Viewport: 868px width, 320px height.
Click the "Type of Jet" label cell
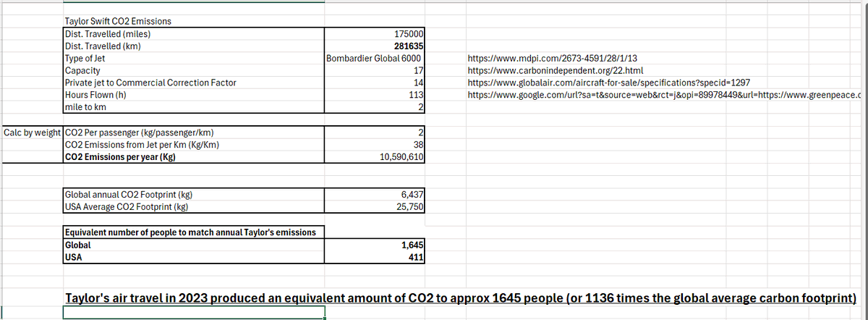point(194,58)
